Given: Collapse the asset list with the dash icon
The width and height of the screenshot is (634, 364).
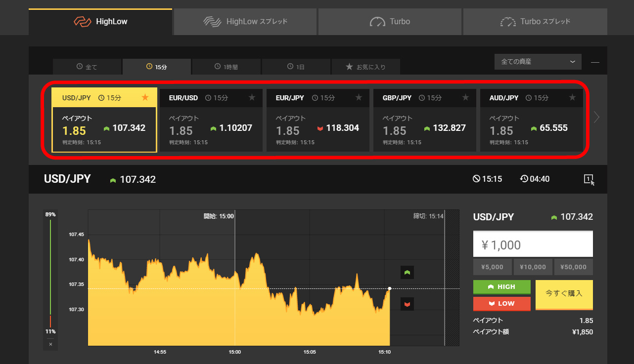Looking at the screenshot, I should [595, 62].
